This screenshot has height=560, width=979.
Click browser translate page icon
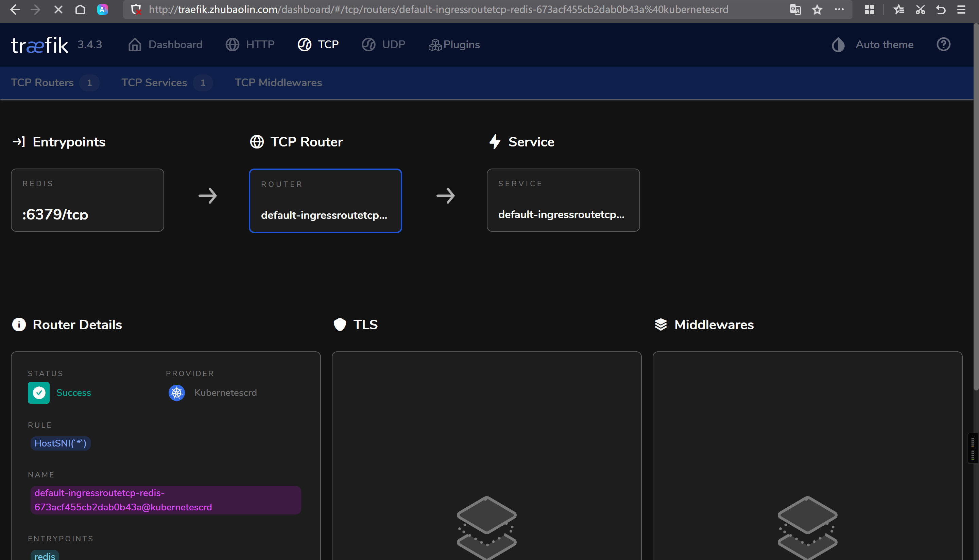coord(795,10)
